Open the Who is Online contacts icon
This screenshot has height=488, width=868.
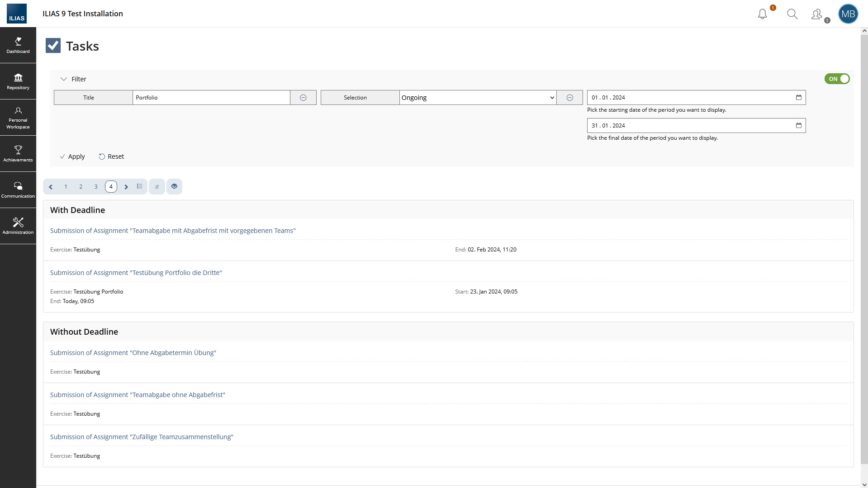[817, 14]
